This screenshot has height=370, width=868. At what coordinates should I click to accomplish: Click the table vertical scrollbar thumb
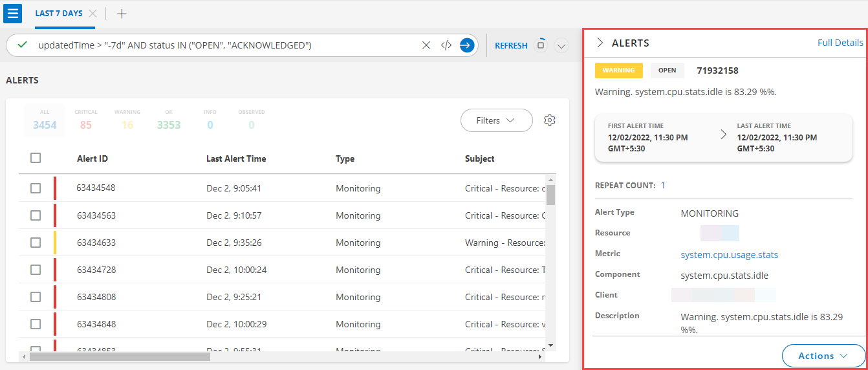550,195
